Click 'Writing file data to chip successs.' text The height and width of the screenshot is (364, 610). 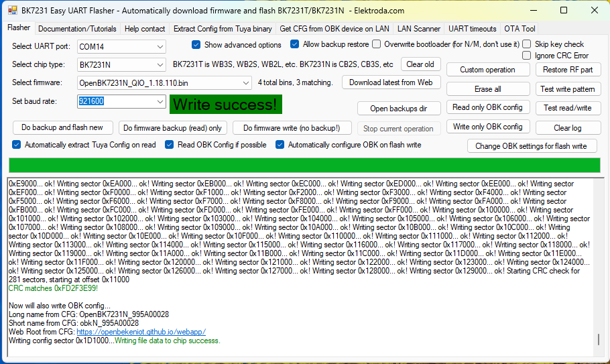click(x=168, y=341)
